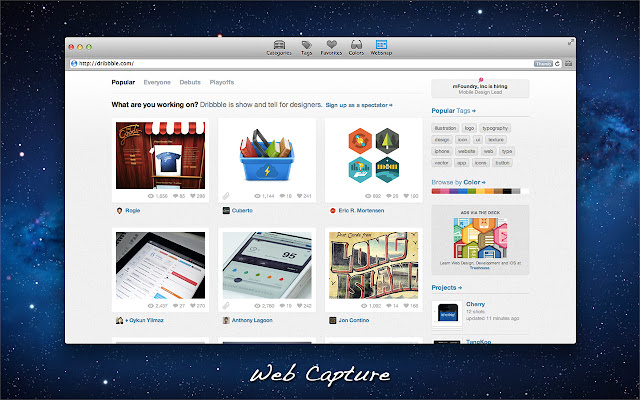Click the globe icon in the address bar
640x400 pixels.
click(x=74, y=63)
